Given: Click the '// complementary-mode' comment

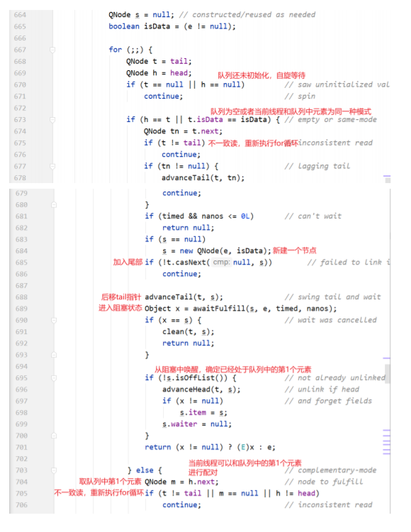Looking at the screenshot, I should [x=331, y=470].
